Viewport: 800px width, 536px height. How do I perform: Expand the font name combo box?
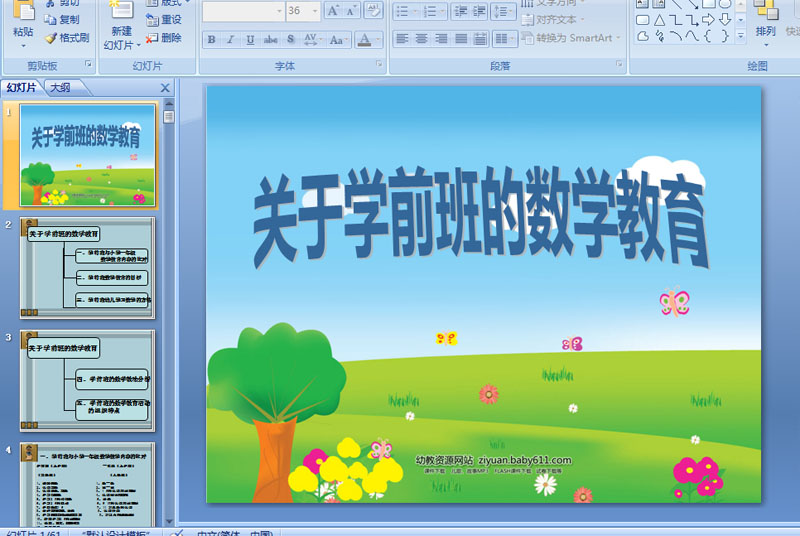(x=279, y=11)
